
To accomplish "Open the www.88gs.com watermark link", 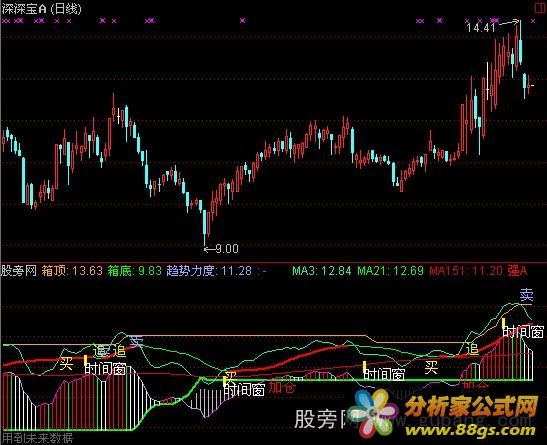I will [470, 431].
